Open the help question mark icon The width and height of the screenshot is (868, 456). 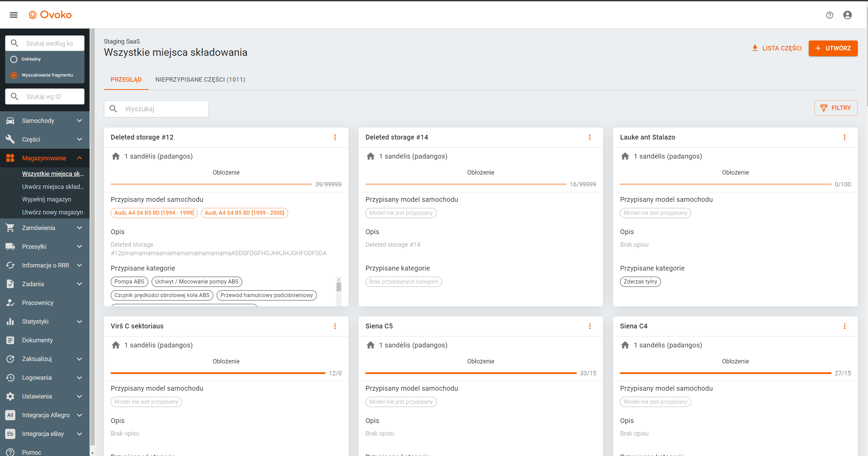830,15
